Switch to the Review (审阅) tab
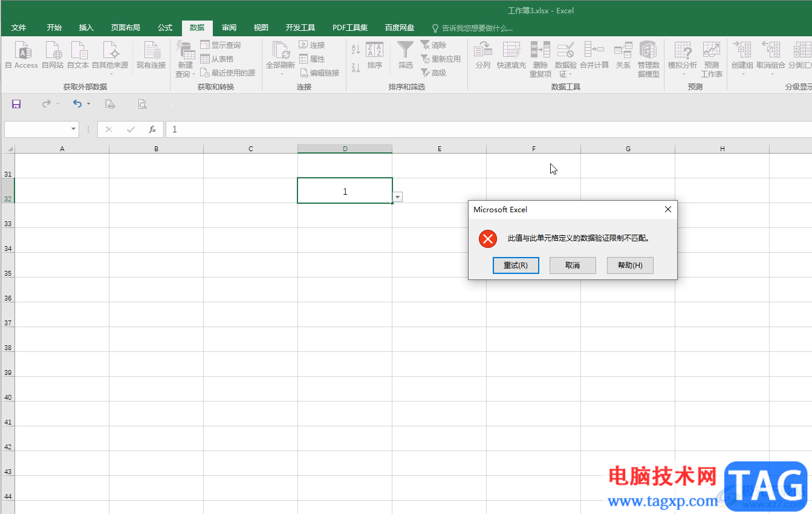 coord(229,28)
